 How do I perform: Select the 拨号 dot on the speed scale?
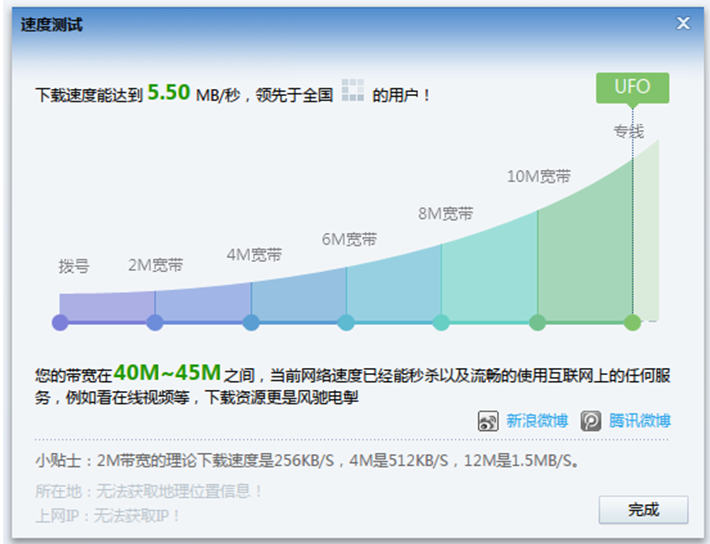(60, 322)
